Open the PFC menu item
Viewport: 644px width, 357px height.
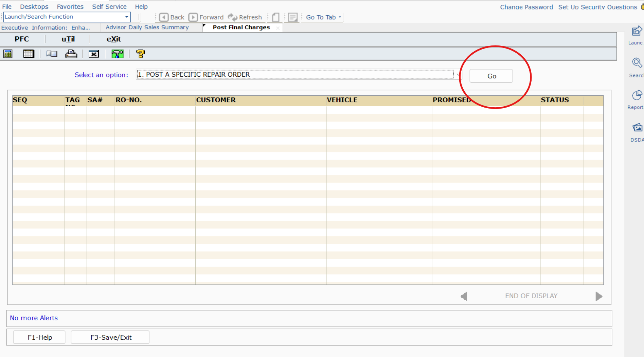pyautogui.click(x=22, y=39)
